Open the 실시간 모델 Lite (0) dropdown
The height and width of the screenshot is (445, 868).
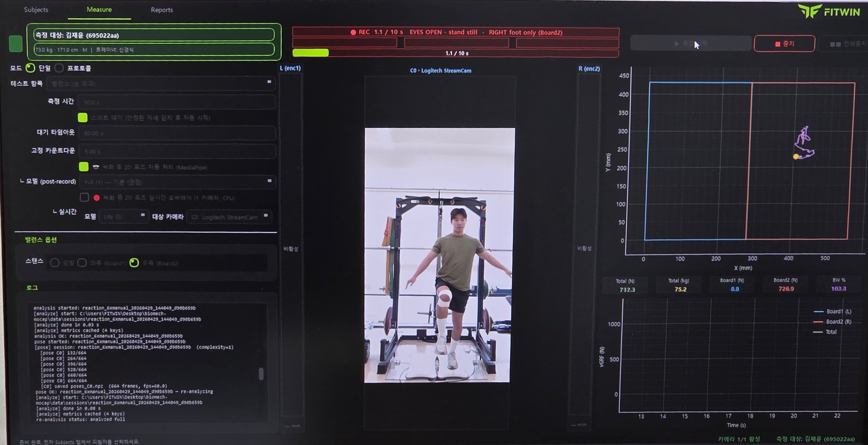(x=124, y=216)
